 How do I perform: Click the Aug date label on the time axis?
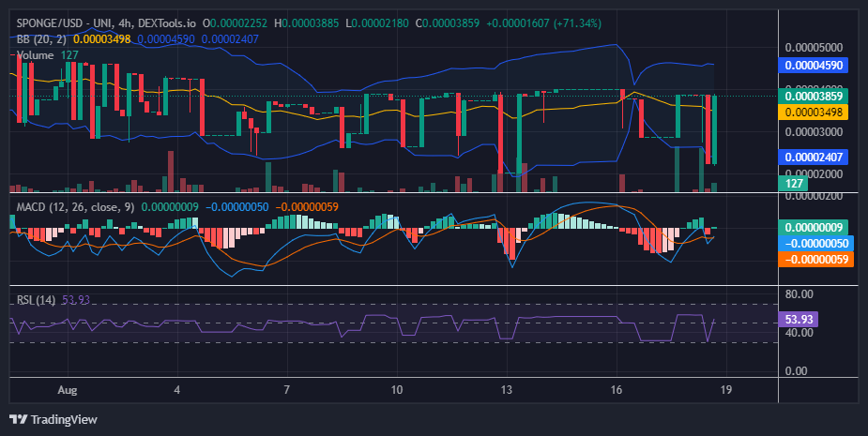67,390
